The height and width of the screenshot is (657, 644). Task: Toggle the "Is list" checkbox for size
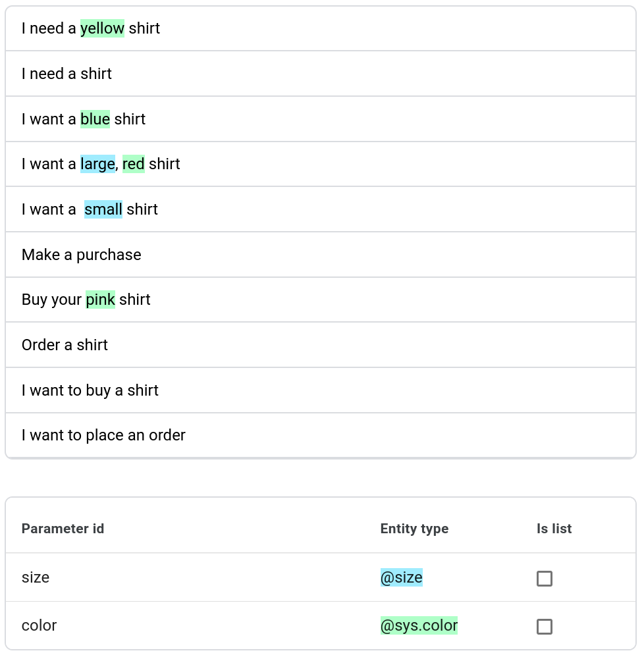[x=544, y=578]
